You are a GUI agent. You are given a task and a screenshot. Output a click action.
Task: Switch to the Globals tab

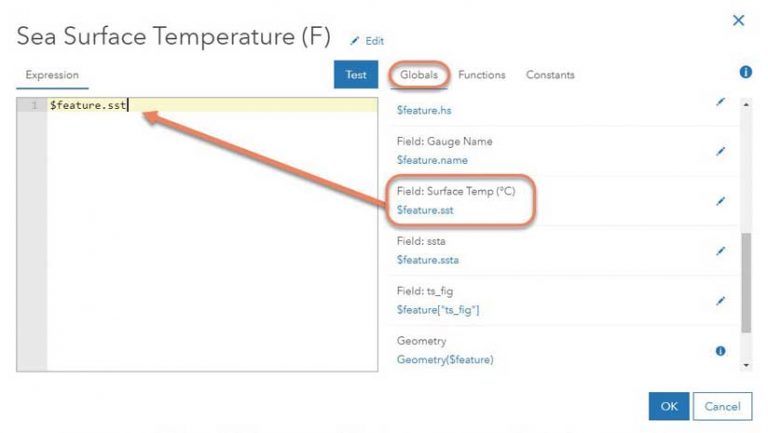419,75
